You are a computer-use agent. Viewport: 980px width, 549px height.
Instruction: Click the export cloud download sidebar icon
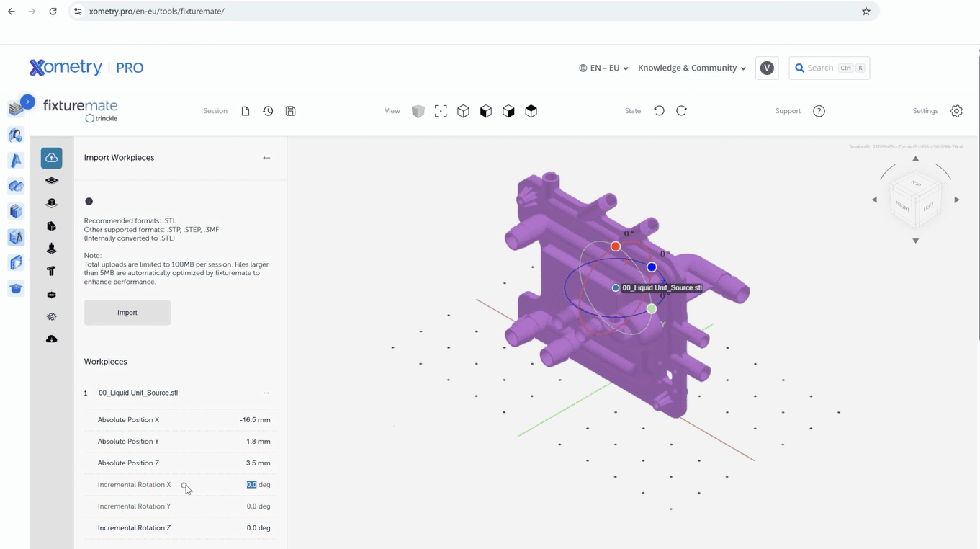pyautogui.click(x=51, y=339)
